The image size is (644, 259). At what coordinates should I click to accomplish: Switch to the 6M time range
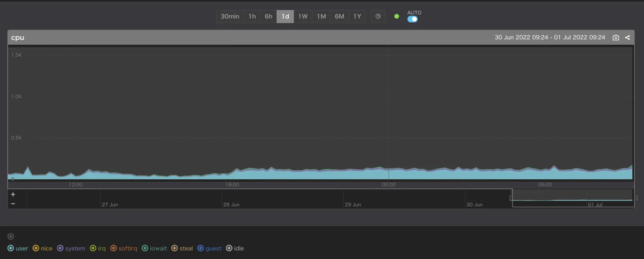[x=339, y=16]
